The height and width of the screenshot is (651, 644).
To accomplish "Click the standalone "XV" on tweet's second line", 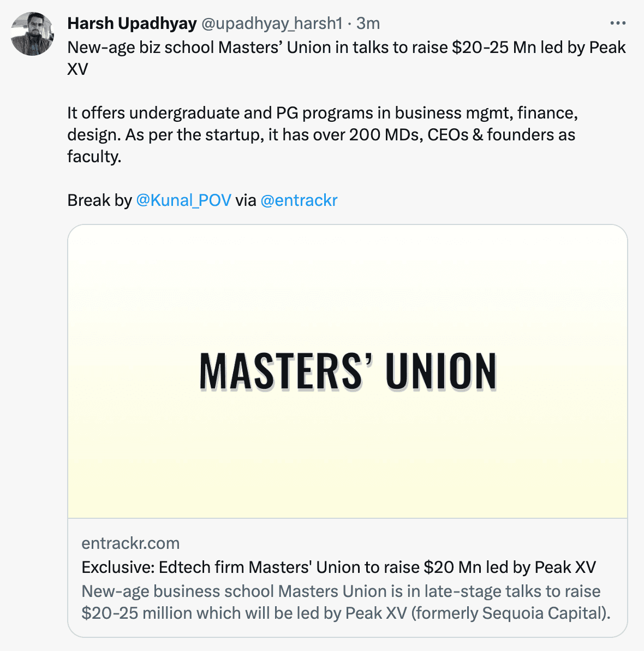I will (77, 69).
